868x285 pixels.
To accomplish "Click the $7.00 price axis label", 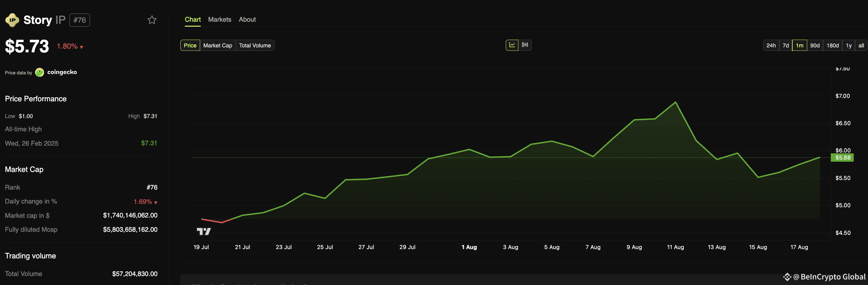I will pyautogui.click(x=842, y=96).
